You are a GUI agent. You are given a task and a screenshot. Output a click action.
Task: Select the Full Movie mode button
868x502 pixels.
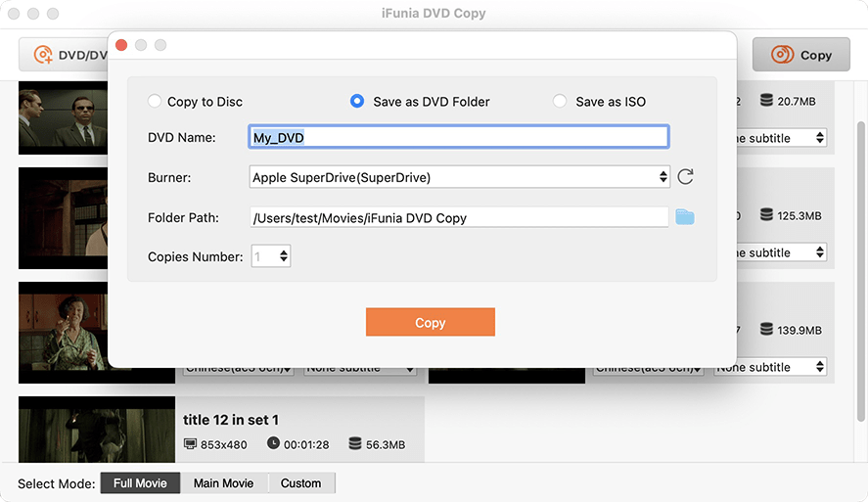pos(140,483)
